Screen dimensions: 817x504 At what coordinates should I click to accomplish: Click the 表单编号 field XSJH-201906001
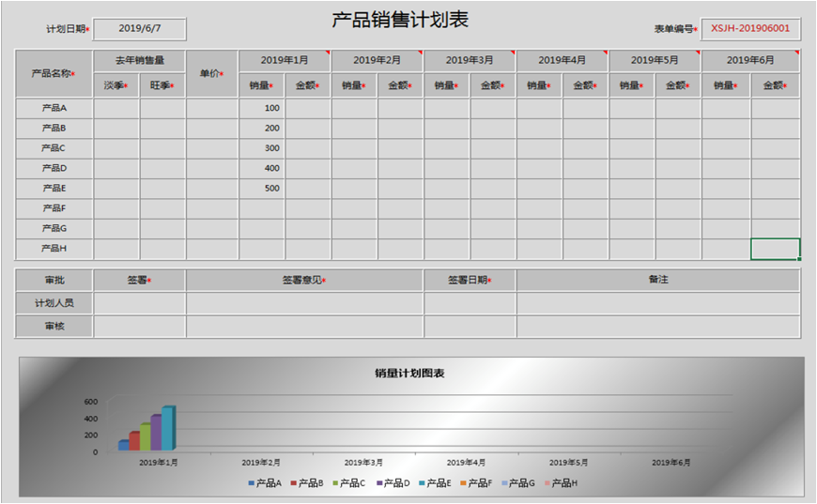pos(750,29)
